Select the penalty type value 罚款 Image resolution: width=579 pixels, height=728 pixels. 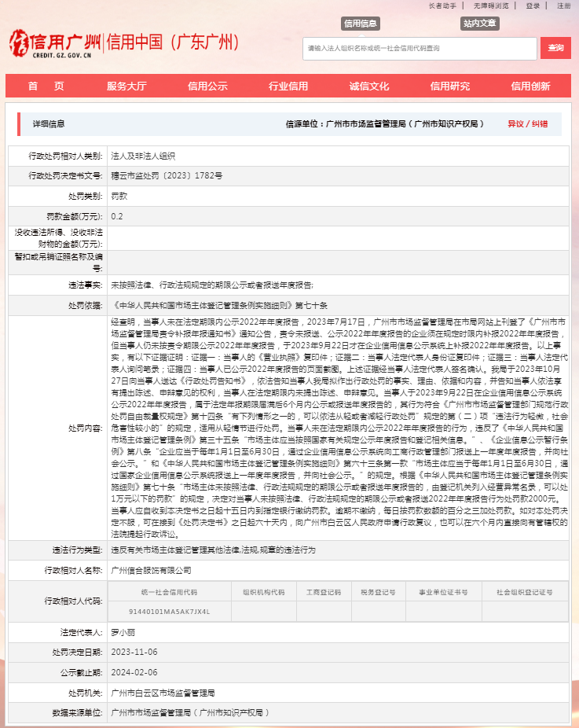point(119,196)
